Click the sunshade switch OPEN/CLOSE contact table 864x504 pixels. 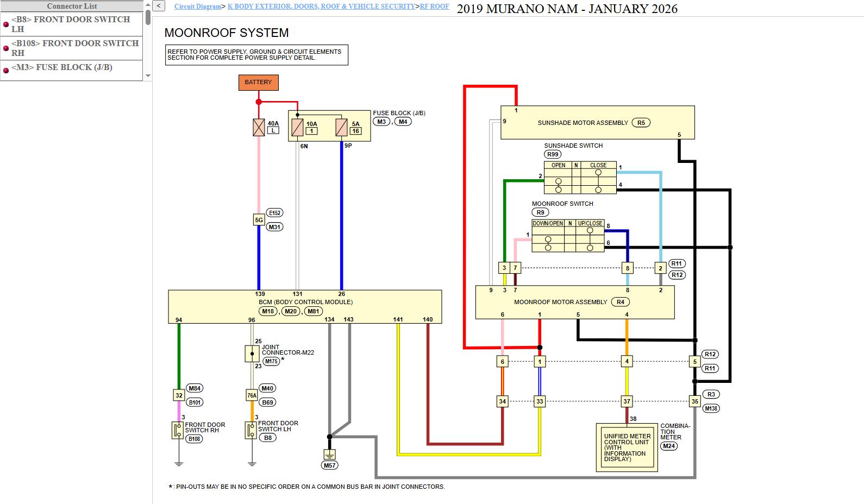click(x=580, y=177)
